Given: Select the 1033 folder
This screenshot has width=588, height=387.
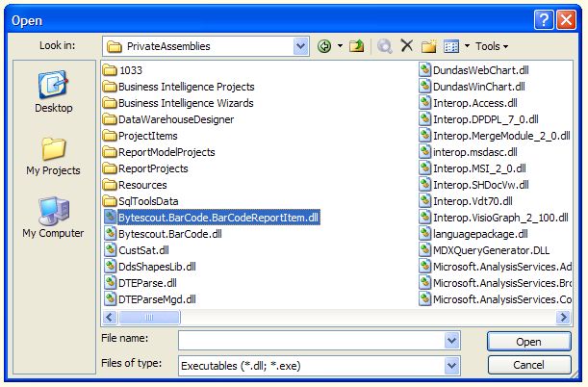Looking at the screenshot, I should click(122, 70).
